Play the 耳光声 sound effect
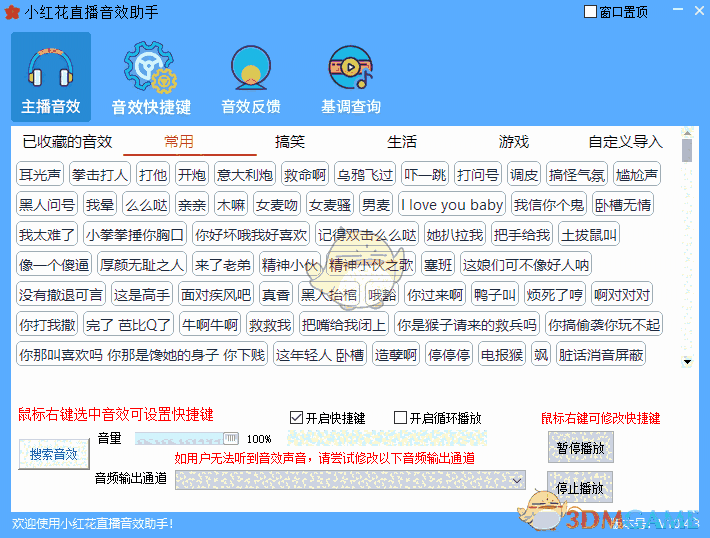The image size is (710, 538). [x=40, y=174]
